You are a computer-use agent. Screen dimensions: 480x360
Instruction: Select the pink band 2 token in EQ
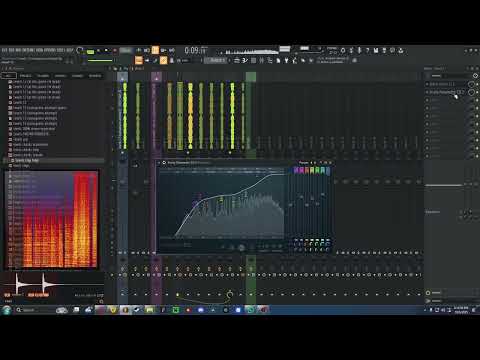point(301,170)
